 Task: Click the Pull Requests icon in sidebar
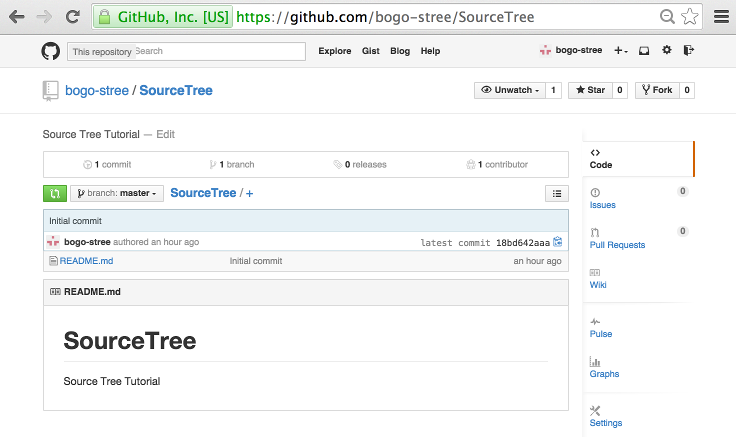(595, 232)
